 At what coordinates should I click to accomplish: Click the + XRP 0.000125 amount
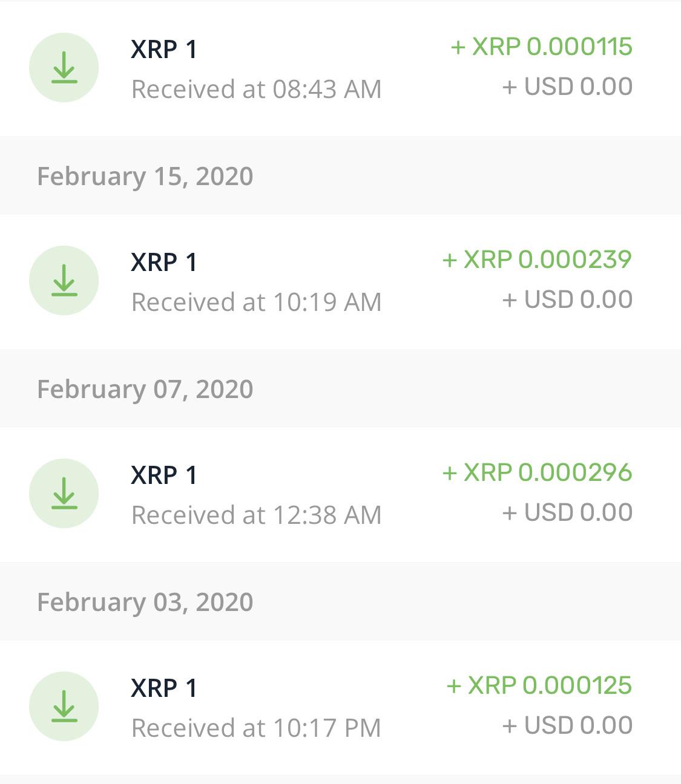(539, 685)
